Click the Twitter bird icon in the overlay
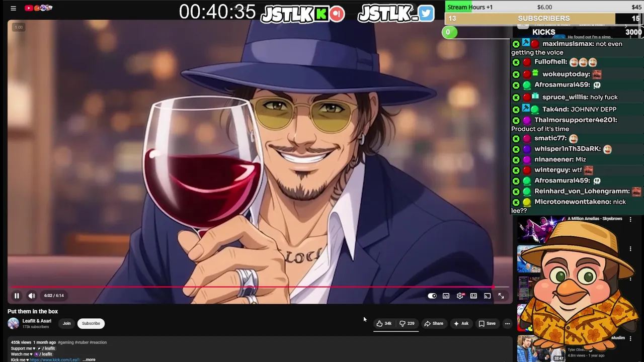The height and width of the screenshot is (362, 644). coord(426,14)
